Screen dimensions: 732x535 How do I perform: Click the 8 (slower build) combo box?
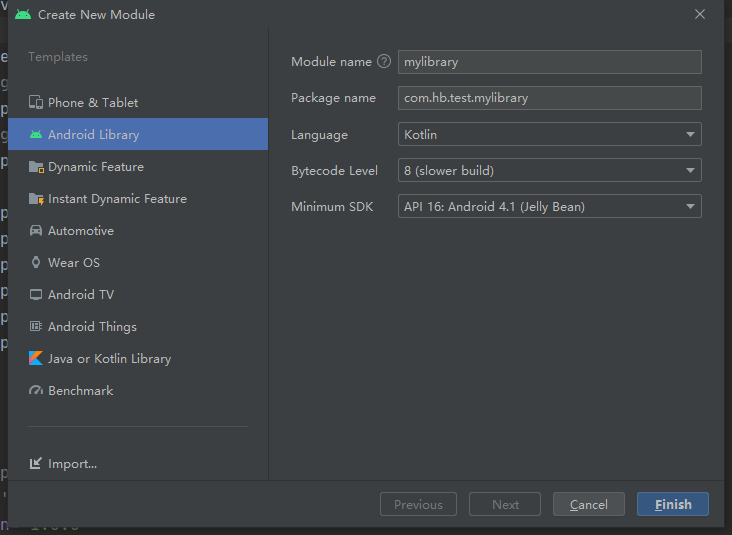pos(549,170)
